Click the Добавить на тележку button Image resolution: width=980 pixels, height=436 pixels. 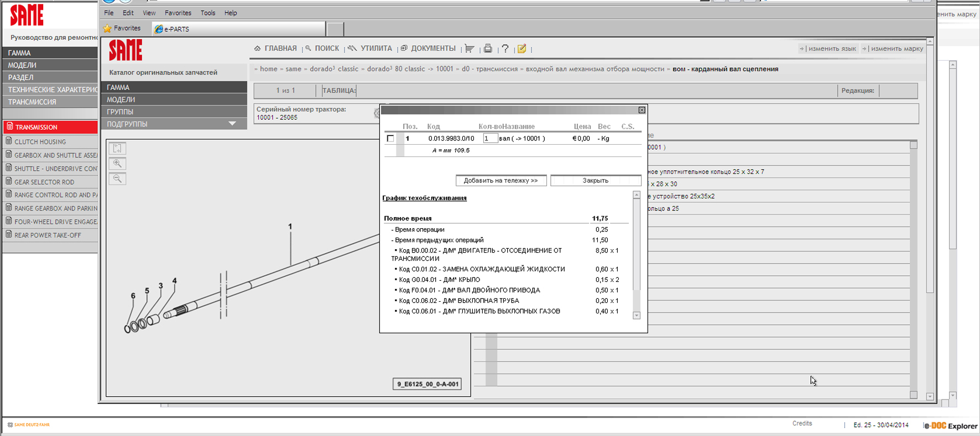[x=501, y=181]
